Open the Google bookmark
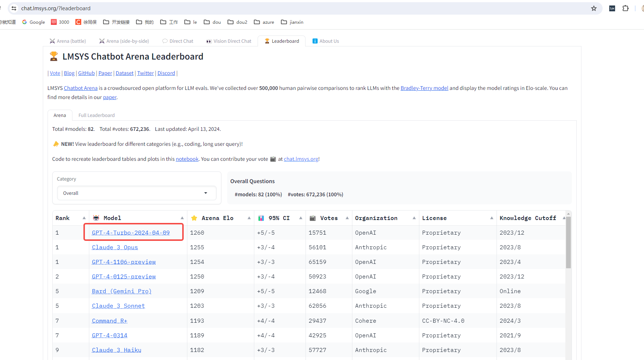Image resolution: width=644 pixels, height=360 pixels. tap(34, 22)
